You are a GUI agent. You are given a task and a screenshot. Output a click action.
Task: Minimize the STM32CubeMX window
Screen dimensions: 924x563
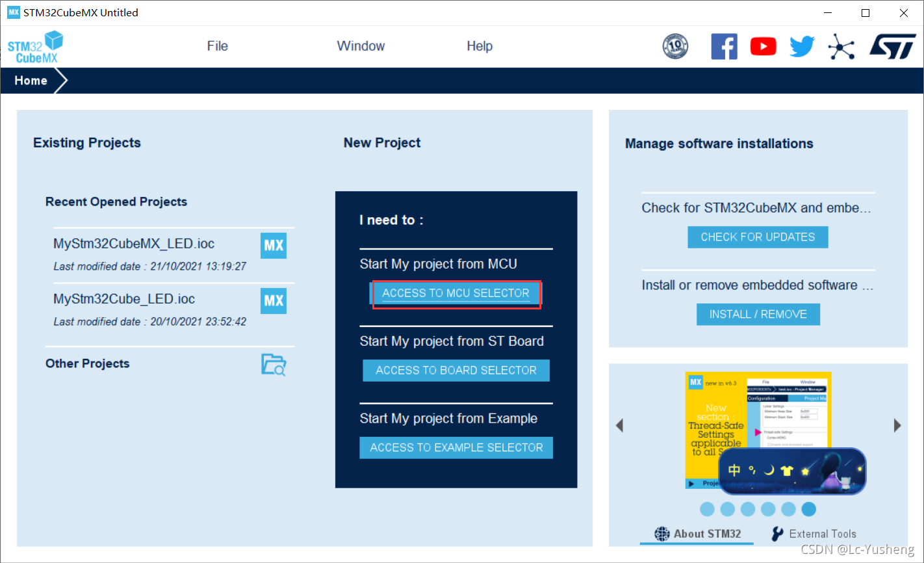click(x=827, y=13)
